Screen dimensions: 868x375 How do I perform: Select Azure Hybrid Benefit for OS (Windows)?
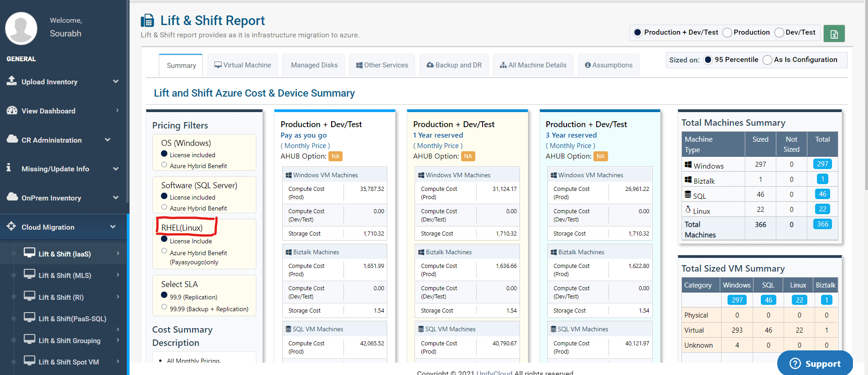coord(164,165)
